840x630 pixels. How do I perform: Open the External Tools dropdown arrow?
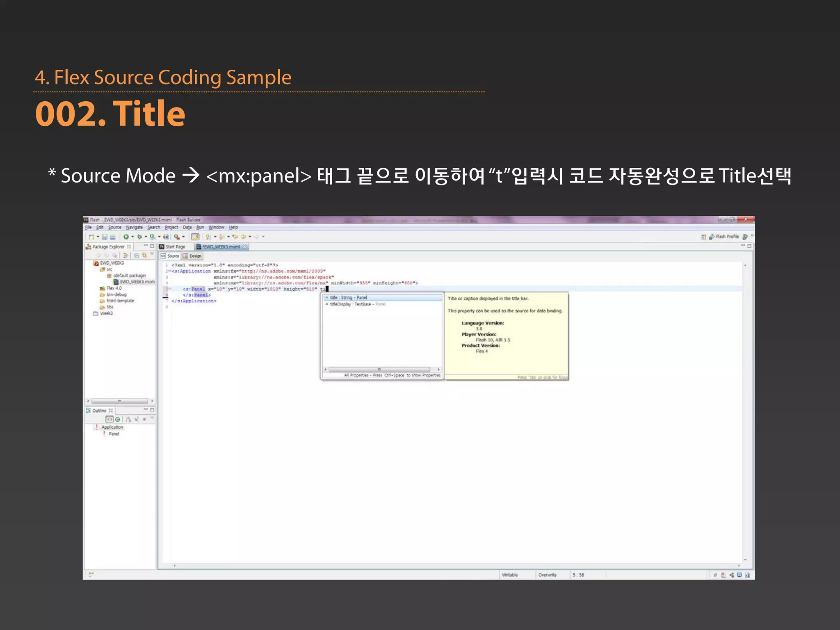click(183, 237)
